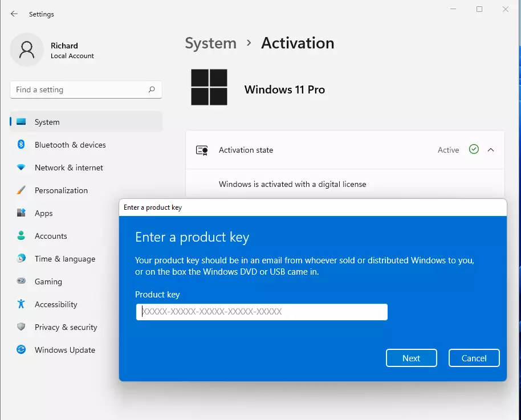Go to Network & internet label
521x420 pixels.
coord(69,168)
